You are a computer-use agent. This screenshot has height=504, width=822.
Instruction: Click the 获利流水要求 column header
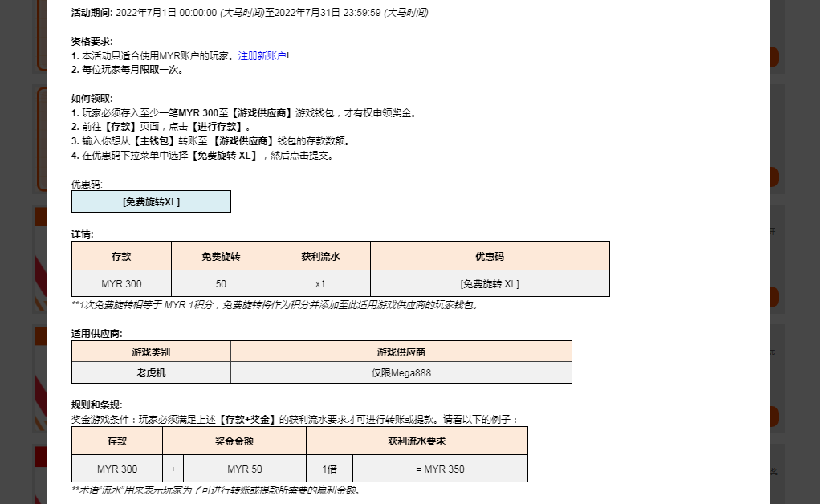click(417, 441)
